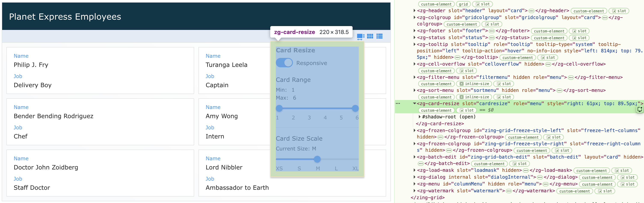
Task: Click the Planet Express Employees caption
Action: (65, 17)
